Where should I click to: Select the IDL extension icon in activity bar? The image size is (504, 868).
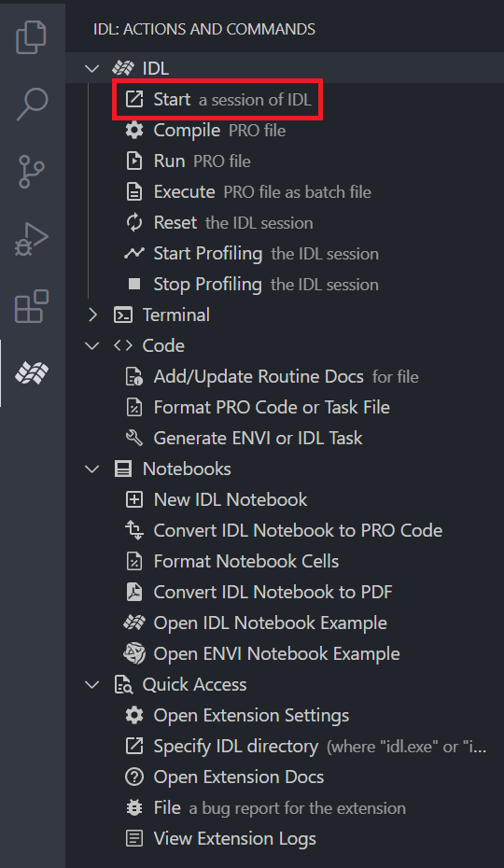[x=32, y=373]
